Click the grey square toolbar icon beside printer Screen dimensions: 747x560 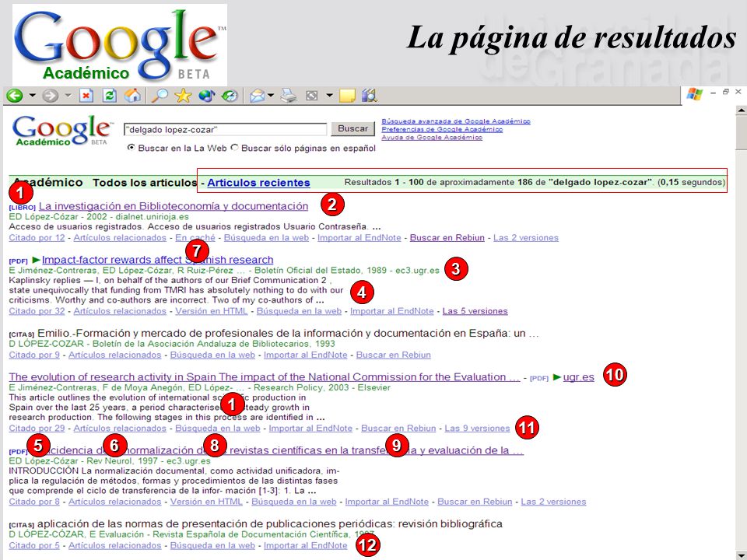pyautogui.click(x=311, y=96)
